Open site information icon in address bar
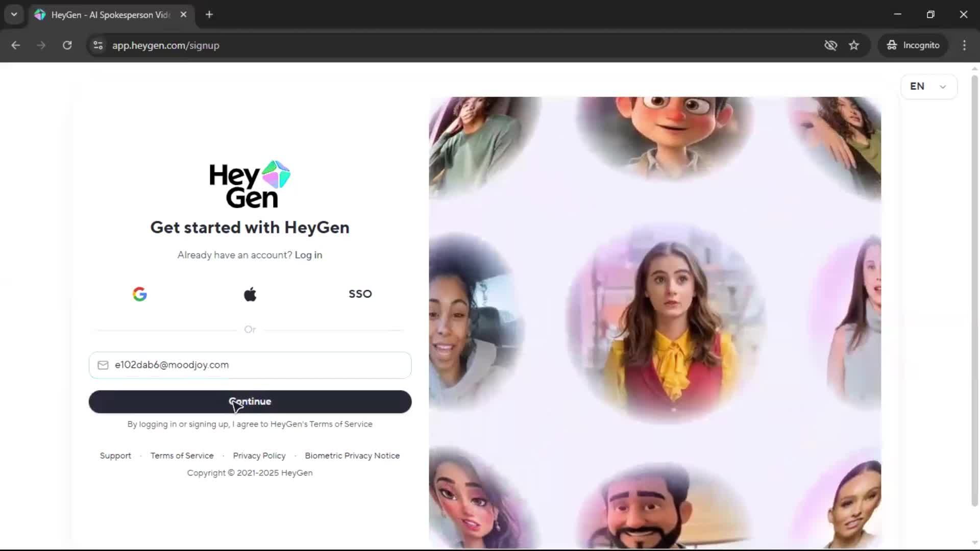The height and width of the screenshot is (551, 980). 98,45
